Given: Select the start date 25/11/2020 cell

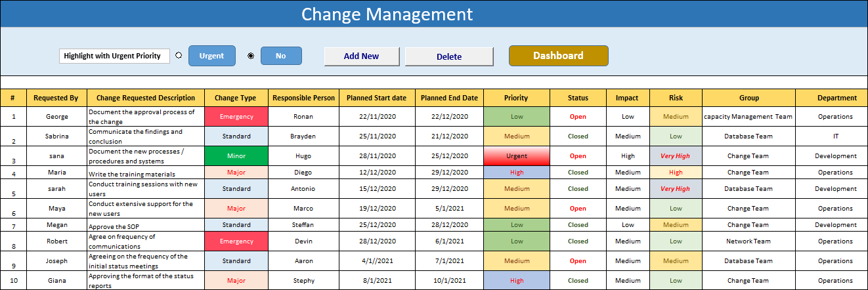Looking at the screenshot, I should (377, 136).
